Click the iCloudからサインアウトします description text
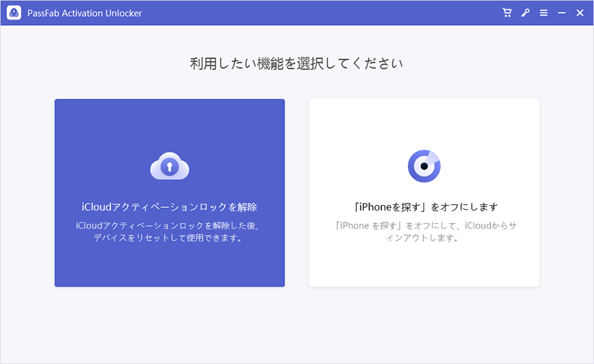594x364 pixels. click(425, 232)
